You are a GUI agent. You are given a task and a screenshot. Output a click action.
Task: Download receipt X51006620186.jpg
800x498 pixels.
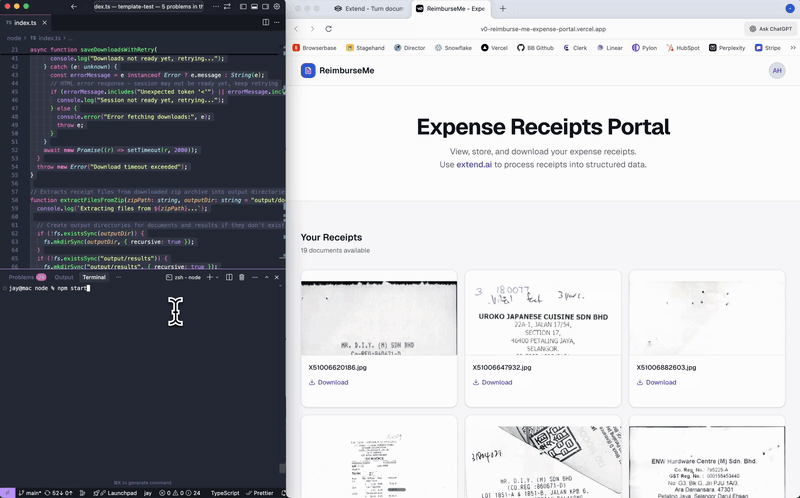pyautogui.click(x=329, y=382)
